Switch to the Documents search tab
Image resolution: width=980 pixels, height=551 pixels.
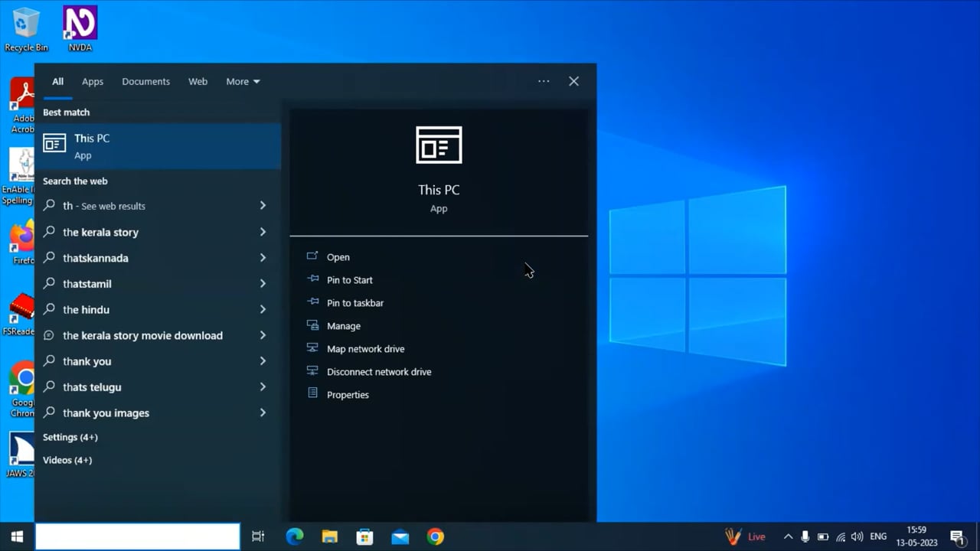[145, 82]
